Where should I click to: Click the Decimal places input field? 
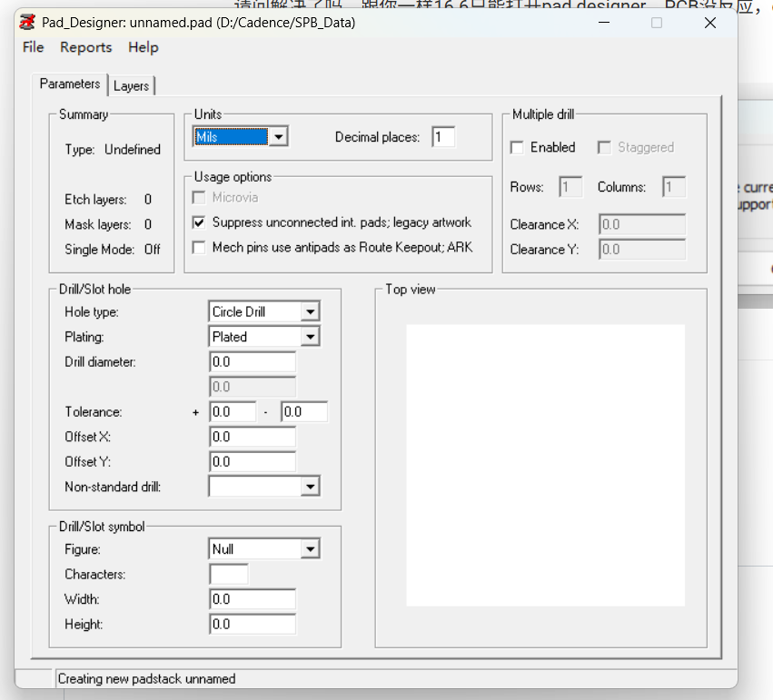(443, 137)
